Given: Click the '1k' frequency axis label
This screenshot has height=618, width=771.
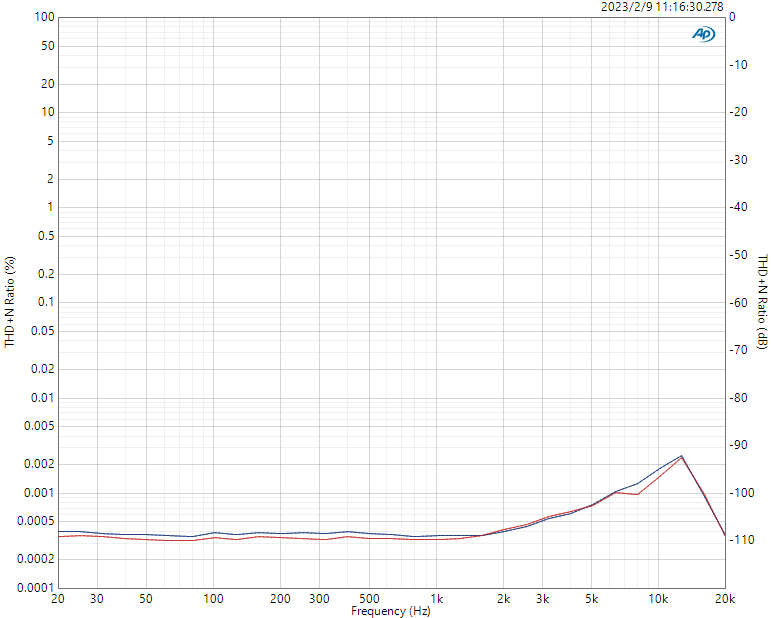Looking at the screenshot, I should pos(436,599).
